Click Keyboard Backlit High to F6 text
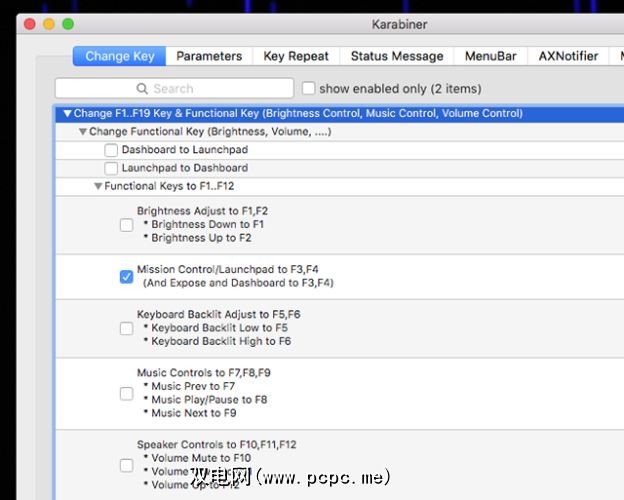624x500 pixels. (x=221, y=342)
